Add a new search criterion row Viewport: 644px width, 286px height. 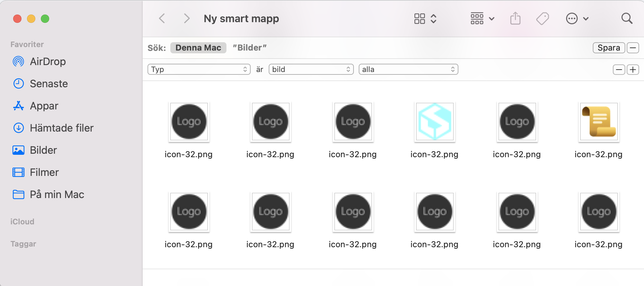(633, 70)
